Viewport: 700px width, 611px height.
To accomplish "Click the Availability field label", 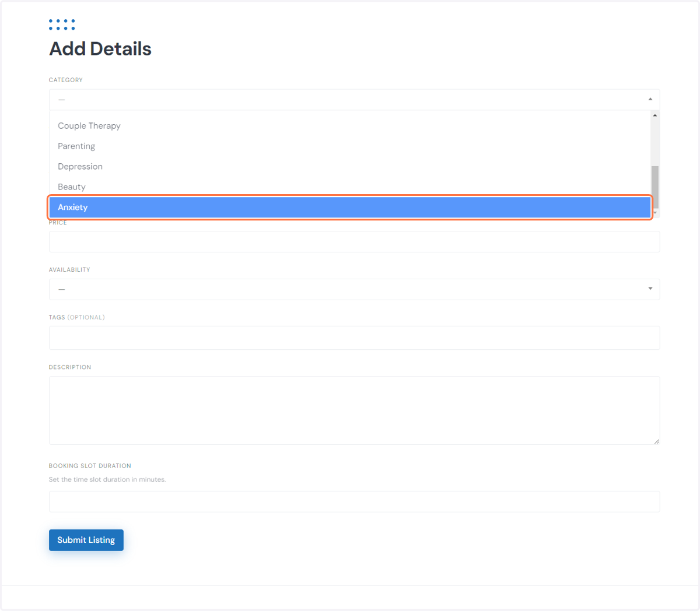I will 69,270.
